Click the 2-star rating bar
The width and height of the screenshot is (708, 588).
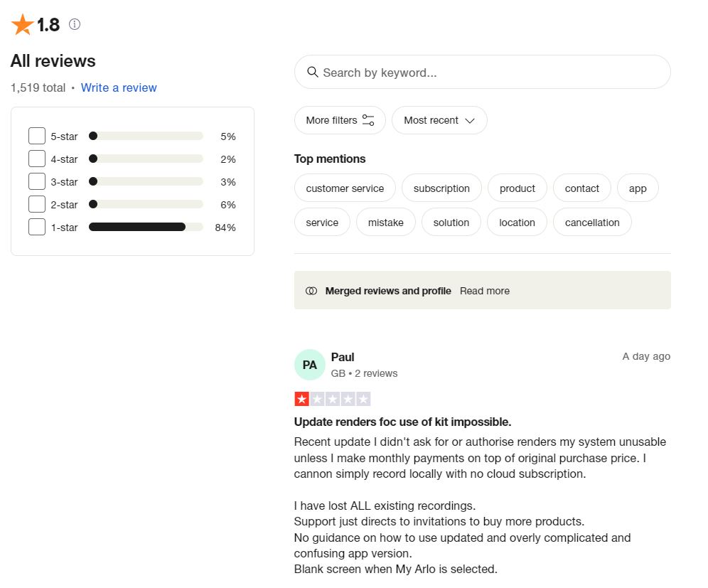click(x=146, y=204)
